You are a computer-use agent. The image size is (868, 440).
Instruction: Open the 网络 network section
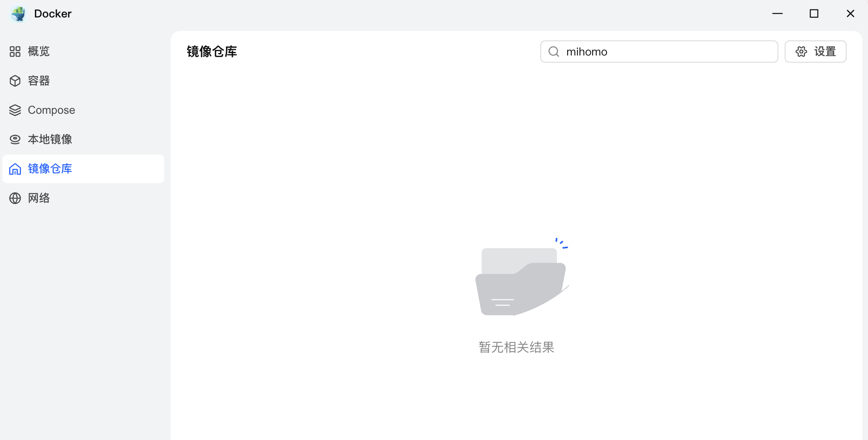pyautogui.click(x=83, y=198)
